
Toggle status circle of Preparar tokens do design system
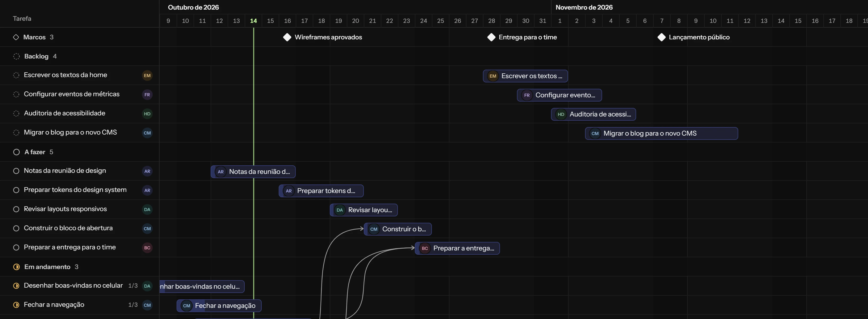(x=16, y=190)
